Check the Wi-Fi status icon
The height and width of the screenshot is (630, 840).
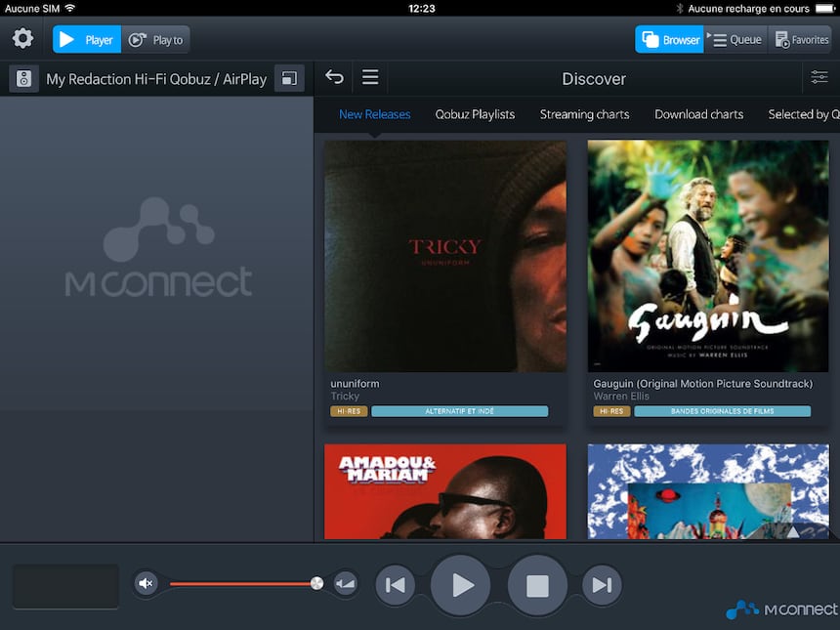(69, 8)
